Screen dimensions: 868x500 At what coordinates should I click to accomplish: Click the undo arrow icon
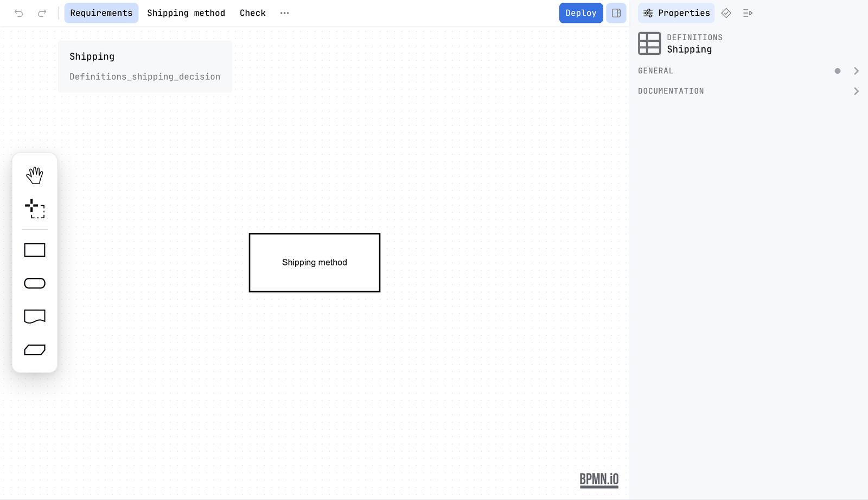pyautogui.click(x=19, y=13)
